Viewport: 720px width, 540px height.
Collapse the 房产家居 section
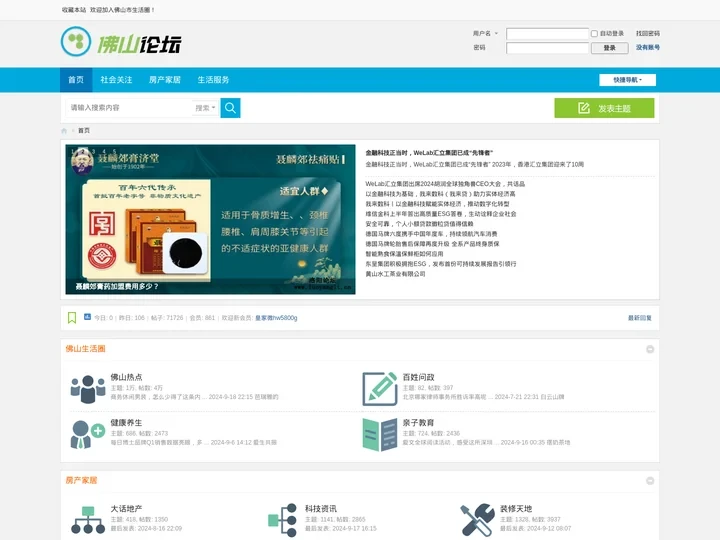[650, 481]
